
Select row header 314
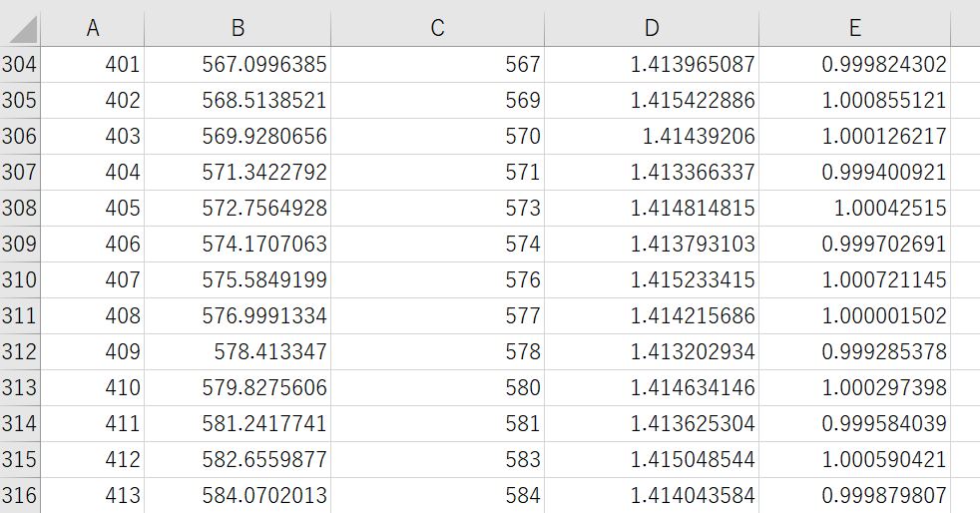[x=20, y=423]
